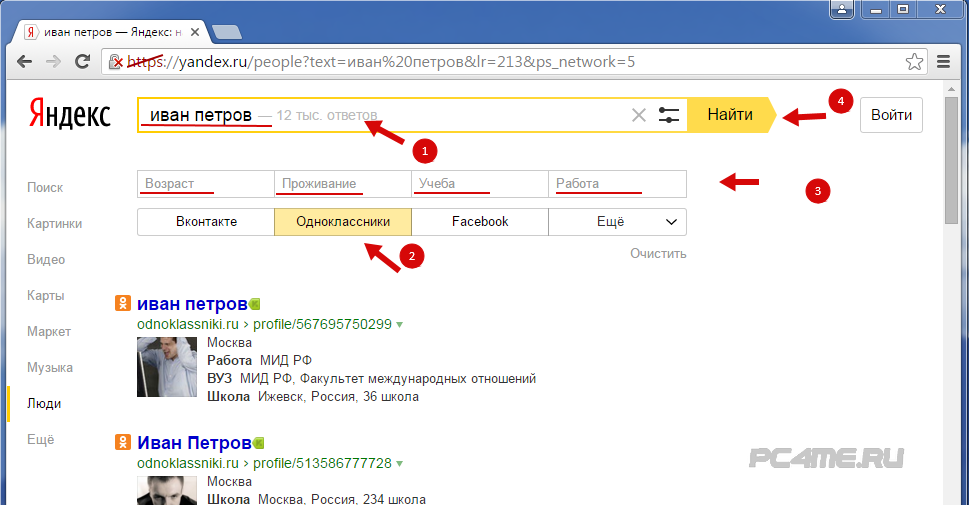969x505 pixels.
Task: Click Odnoklassniki icon beside first result
Action: [x=123, y=304]
